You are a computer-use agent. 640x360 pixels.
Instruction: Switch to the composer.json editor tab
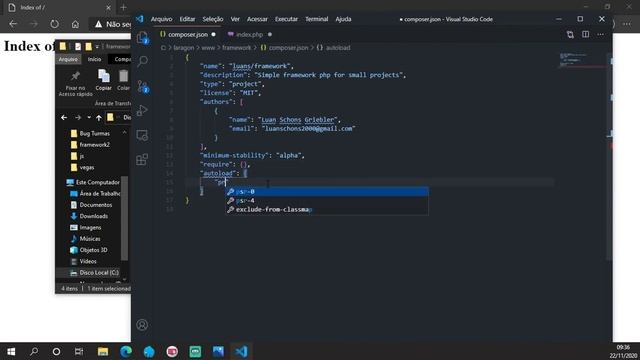(188, 35)
